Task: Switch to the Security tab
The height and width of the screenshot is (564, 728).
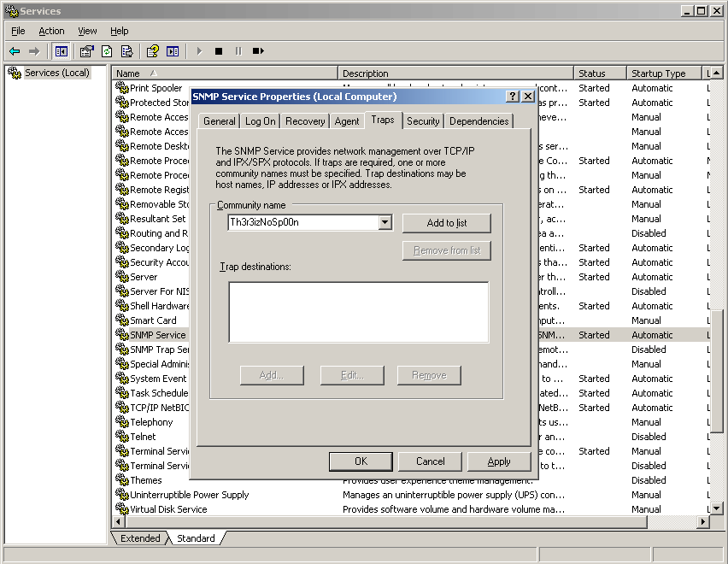Action: tap(423, 121)
